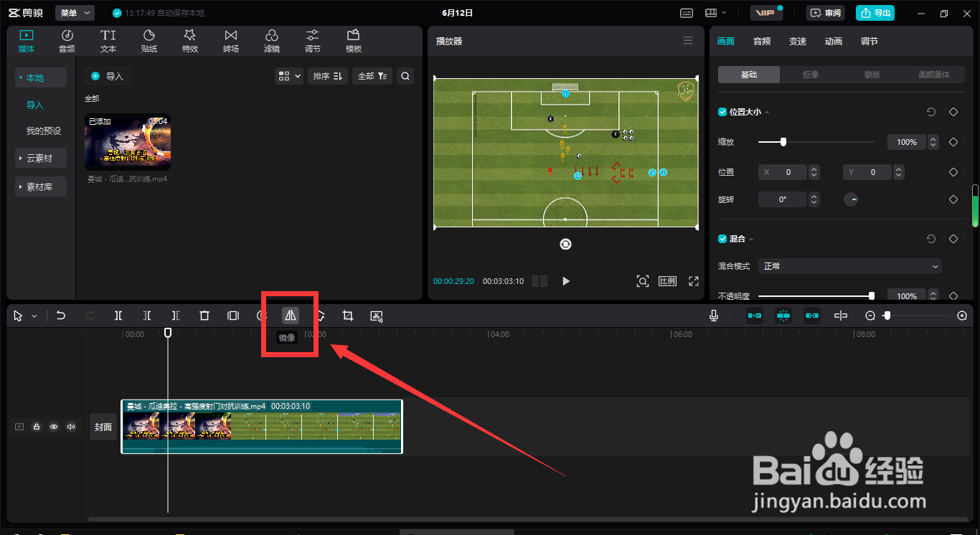Play the video in the player
Screen dimensions: 980x535
coord(566,281)
